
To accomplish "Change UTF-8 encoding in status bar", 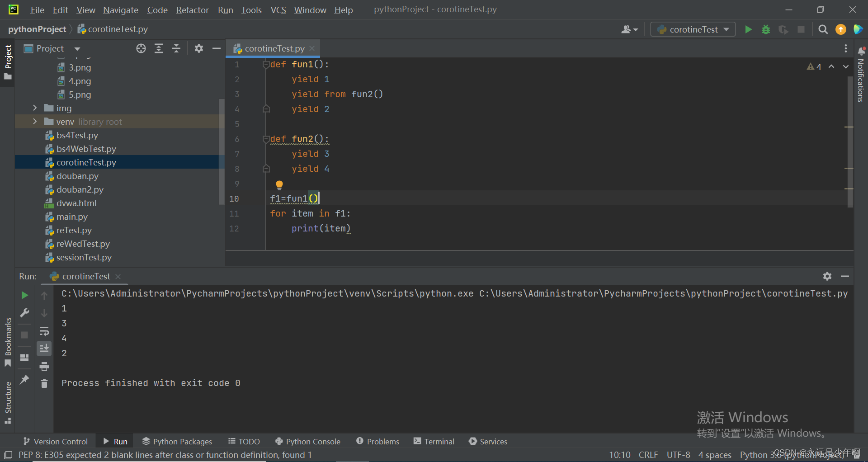I will tap(678, 455).
